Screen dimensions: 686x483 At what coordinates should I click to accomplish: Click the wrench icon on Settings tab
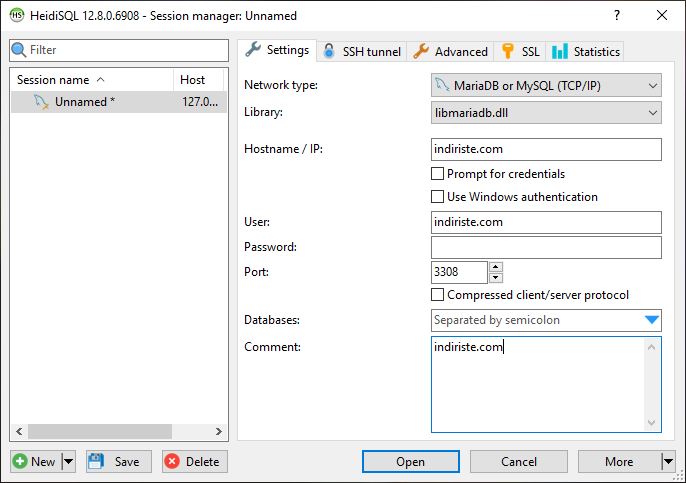click(x=253, y=49)
